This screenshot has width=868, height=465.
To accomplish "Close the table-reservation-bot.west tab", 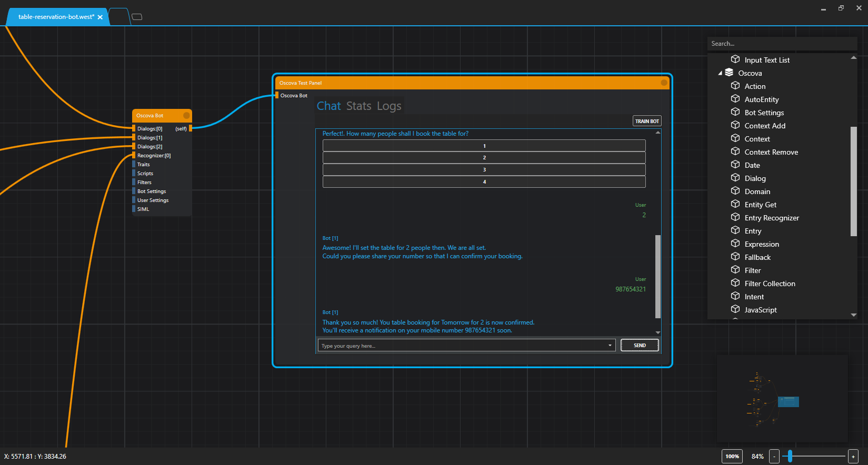I will [x=100, y=17].
